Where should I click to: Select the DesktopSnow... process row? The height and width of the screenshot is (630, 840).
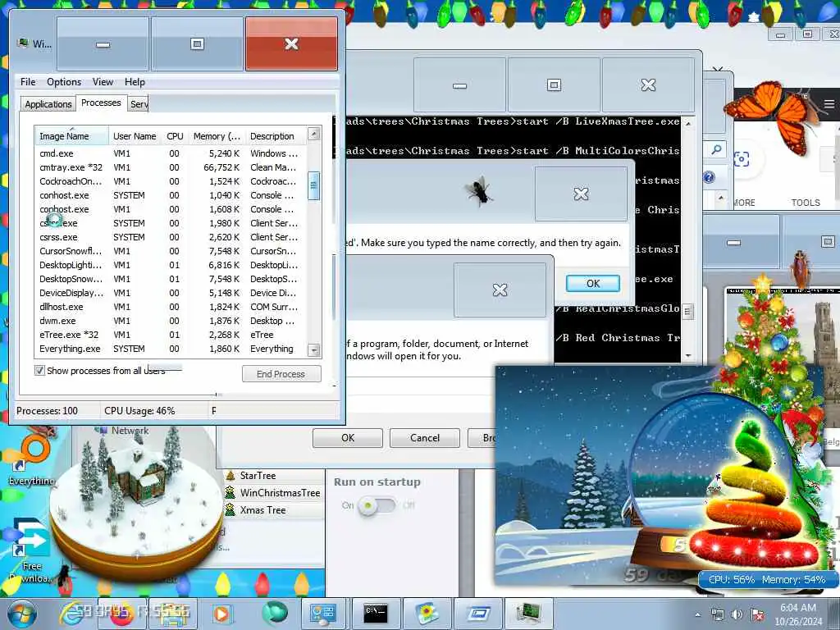[x=171, y=279]
